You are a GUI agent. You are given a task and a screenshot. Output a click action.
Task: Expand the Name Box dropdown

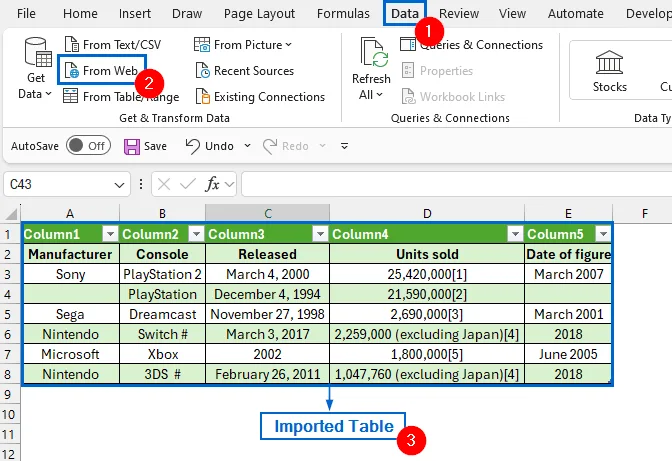(119, 185)
